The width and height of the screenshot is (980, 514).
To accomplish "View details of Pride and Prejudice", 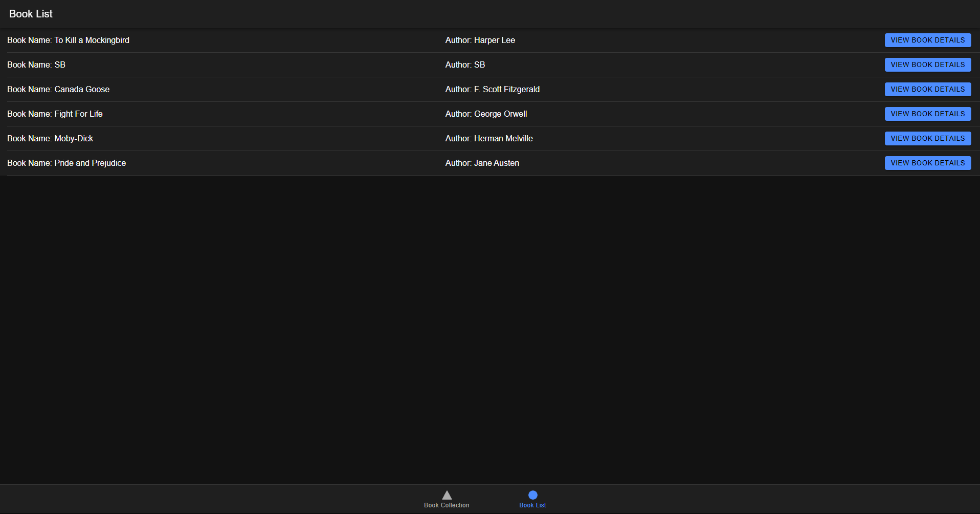I will pyautogui.click(x=927, y=163).
